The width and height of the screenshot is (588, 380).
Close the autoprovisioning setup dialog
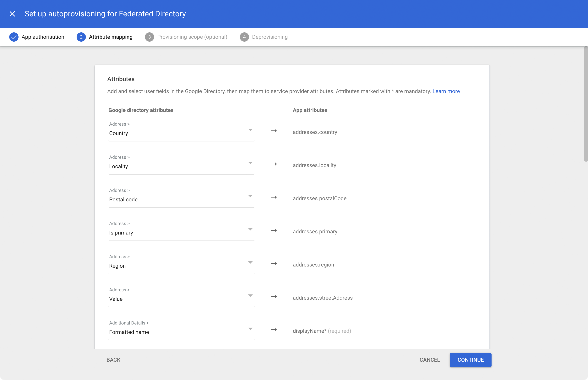pyautogui.click(x=12, y=14)
